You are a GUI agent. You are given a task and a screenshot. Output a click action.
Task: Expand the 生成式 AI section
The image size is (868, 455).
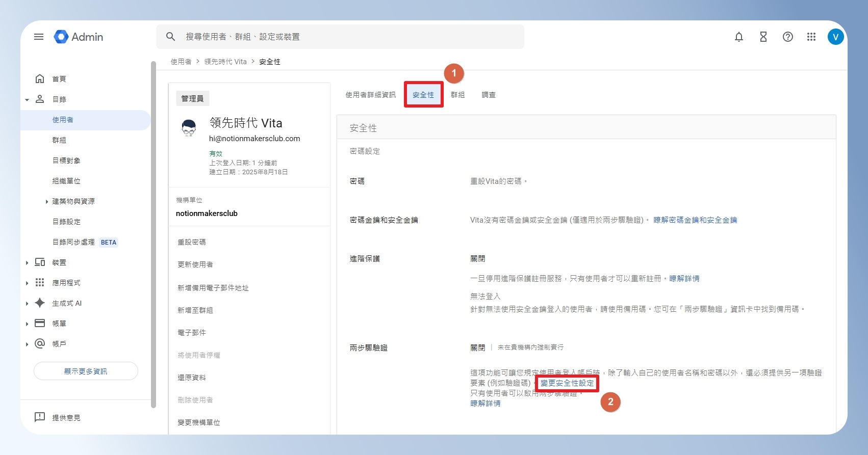pyautogui.click(x=27, y=303)
